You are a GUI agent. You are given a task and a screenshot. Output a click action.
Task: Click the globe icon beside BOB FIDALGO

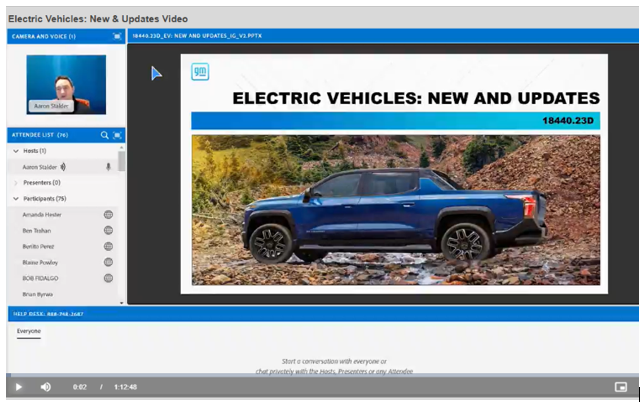[108, 278]
